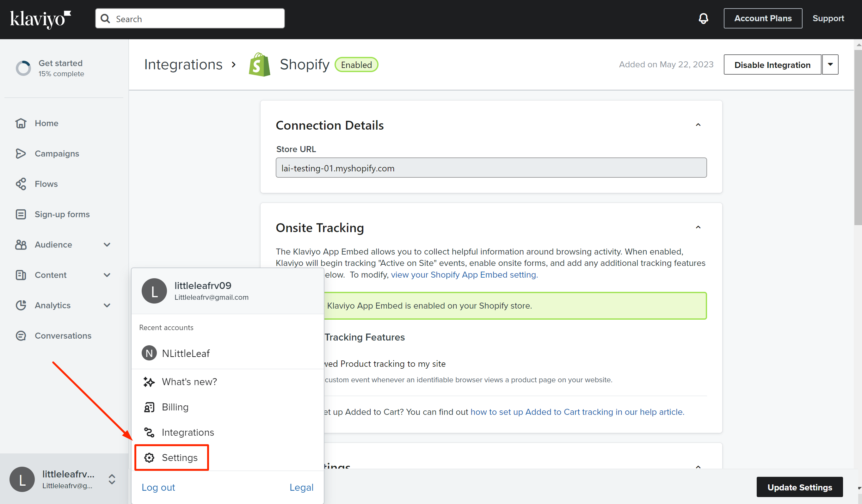Focus the Search input field
The height and width of the screenshot is (504, 862).
[190, 18]
